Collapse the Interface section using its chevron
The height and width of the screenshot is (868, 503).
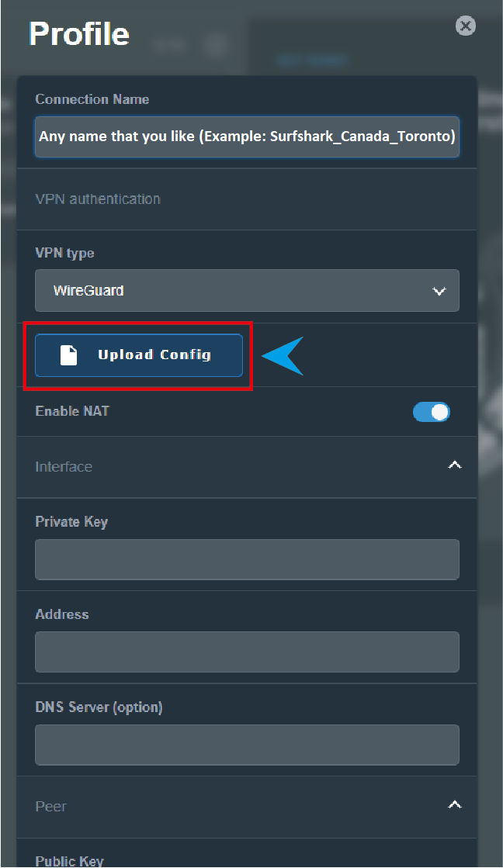tap(455, 465)
